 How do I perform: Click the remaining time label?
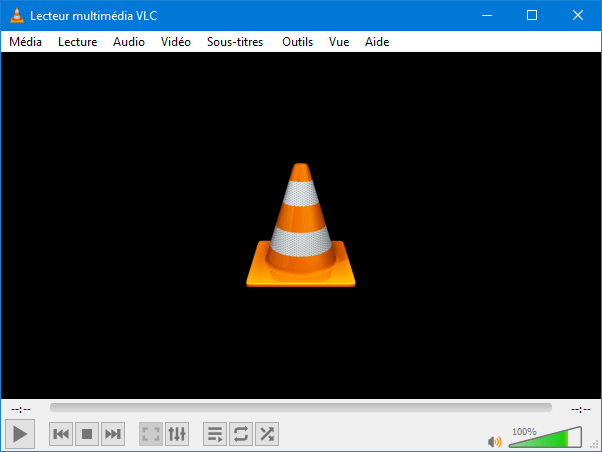[580, 410]
